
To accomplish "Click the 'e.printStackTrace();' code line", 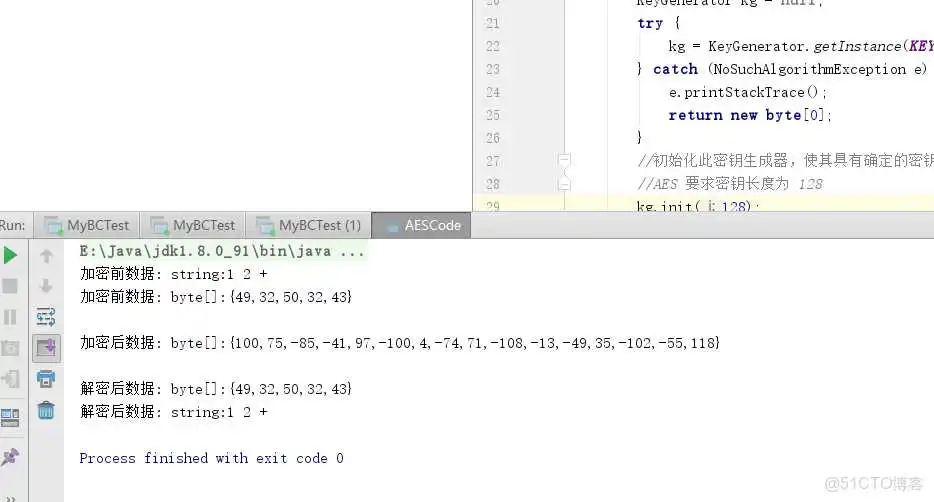I will click(748, 92).
